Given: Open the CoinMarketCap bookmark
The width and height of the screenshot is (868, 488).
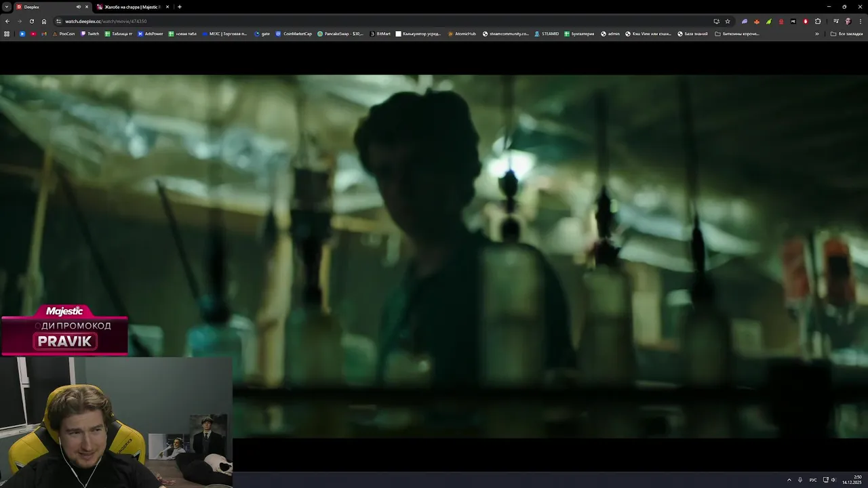Looking at the screenshot, I should 294,33.
